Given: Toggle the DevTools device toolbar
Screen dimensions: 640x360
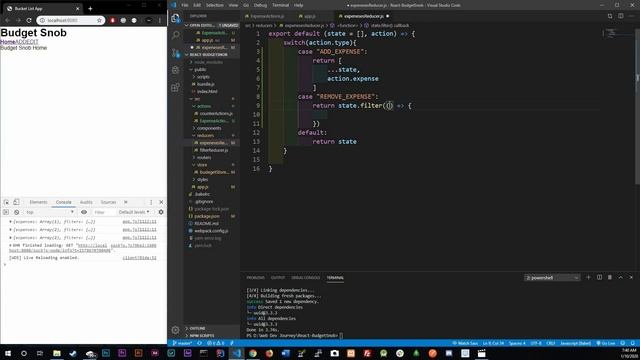Looking at the screenshot, I should tap(16, 202).
